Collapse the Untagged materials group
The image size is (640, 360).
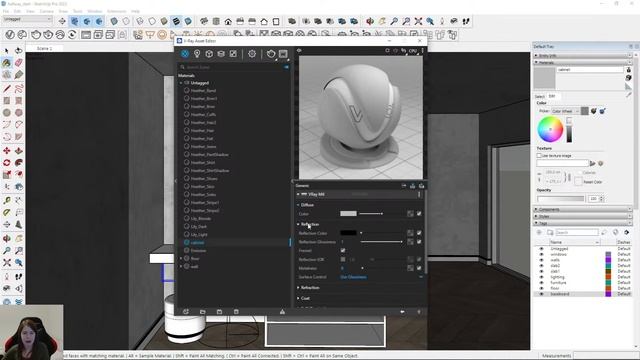point(181,83)
